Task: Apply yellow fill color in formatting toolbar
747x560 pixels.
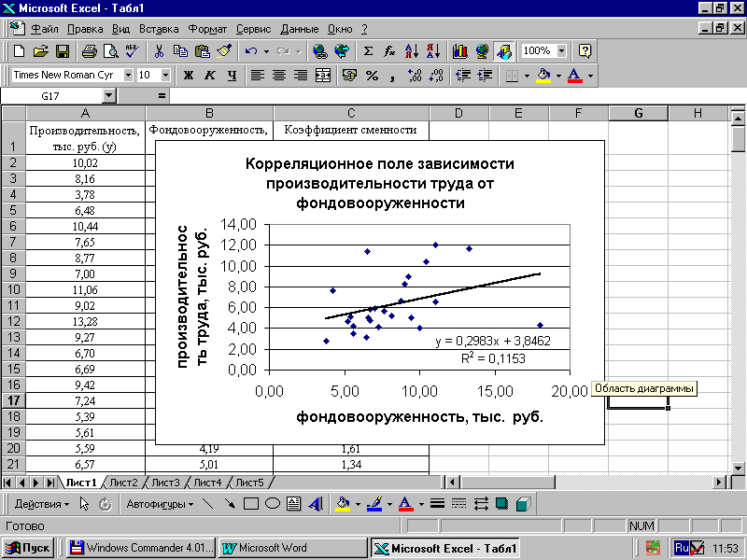Action: coord(543,76)
